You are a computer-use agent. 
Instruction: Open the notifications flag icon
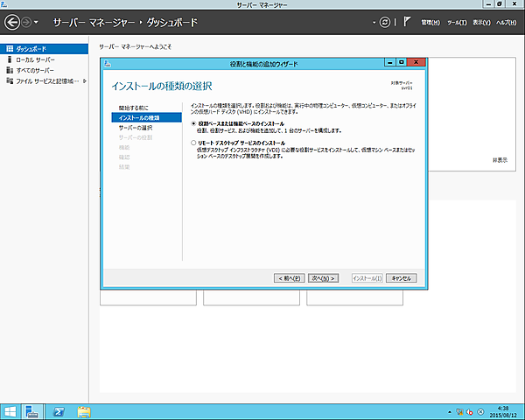tap(407, 22)
